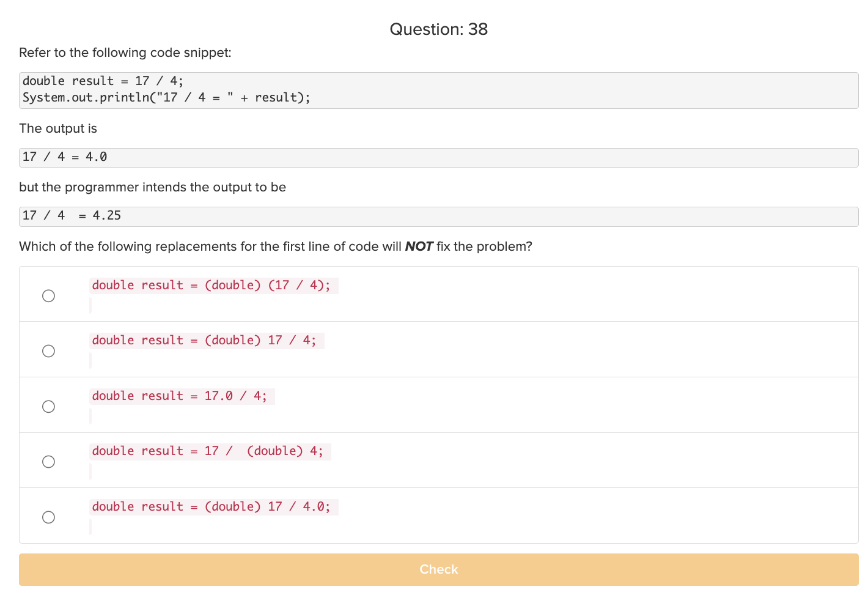Click the intended output box showing 4.25
868x603 pixels.
coord(438,216)
